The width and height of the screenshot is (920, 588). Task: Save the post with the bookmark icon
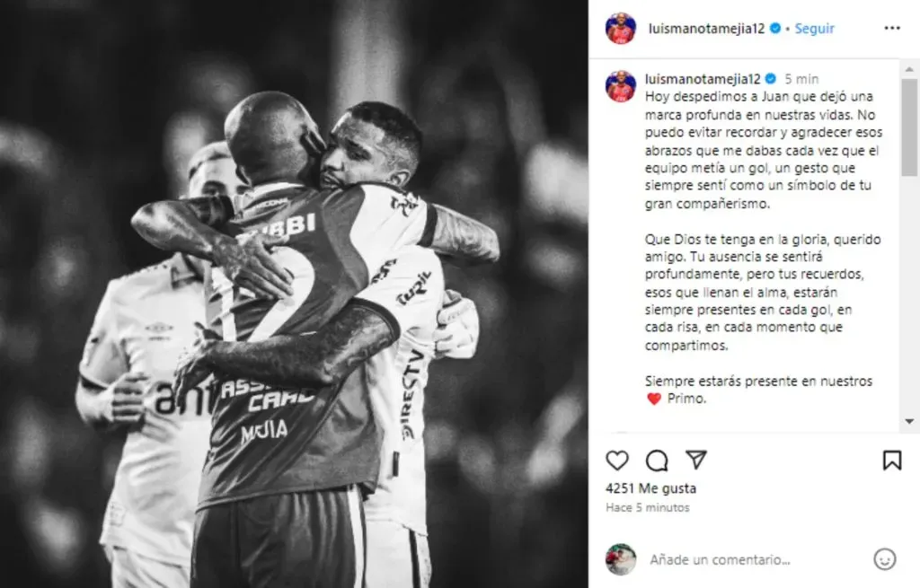[892, 461]
